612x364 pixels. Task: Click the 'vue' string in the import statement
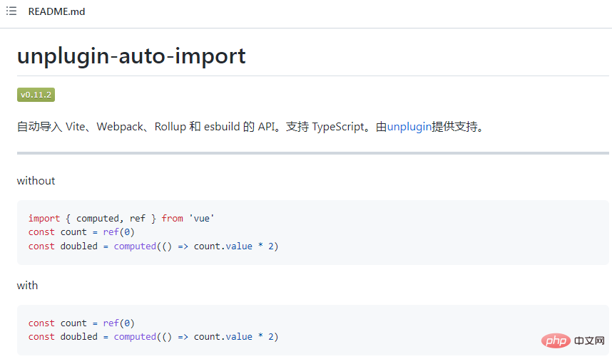click(x=201, y=218)
